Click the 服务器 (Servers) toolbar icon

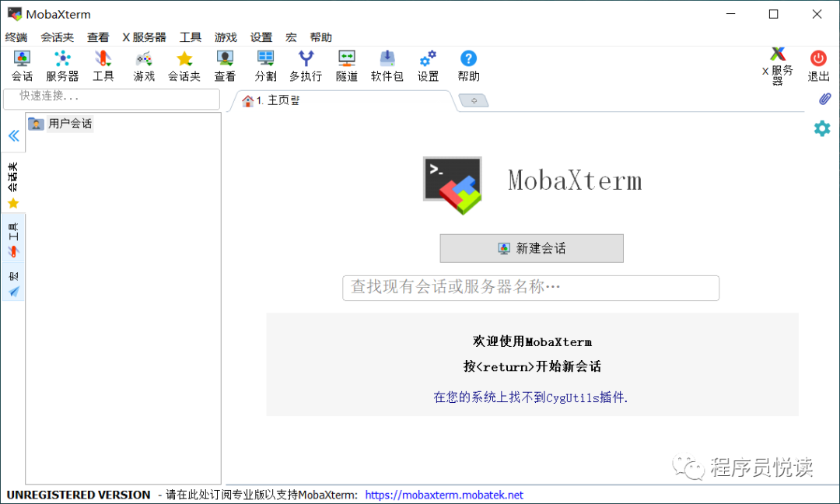(62, 66)
